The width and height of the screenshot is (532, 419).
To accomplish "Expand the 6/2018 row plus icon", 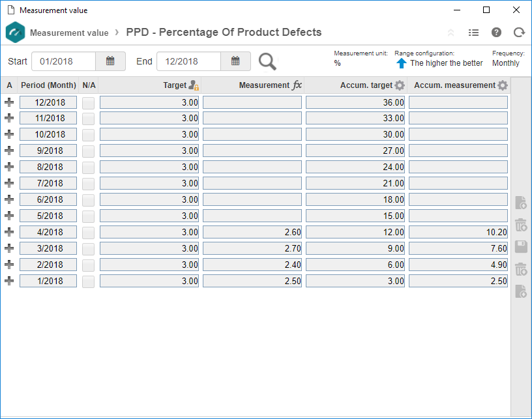I will (x=9, y=199).
